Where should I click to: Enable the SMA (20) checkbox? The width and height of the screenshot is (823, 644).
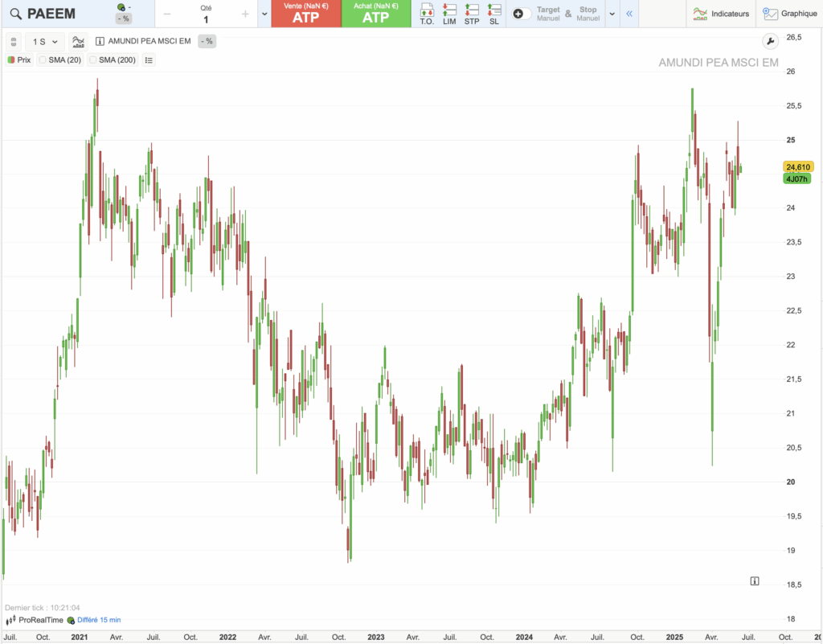[43, 59]
